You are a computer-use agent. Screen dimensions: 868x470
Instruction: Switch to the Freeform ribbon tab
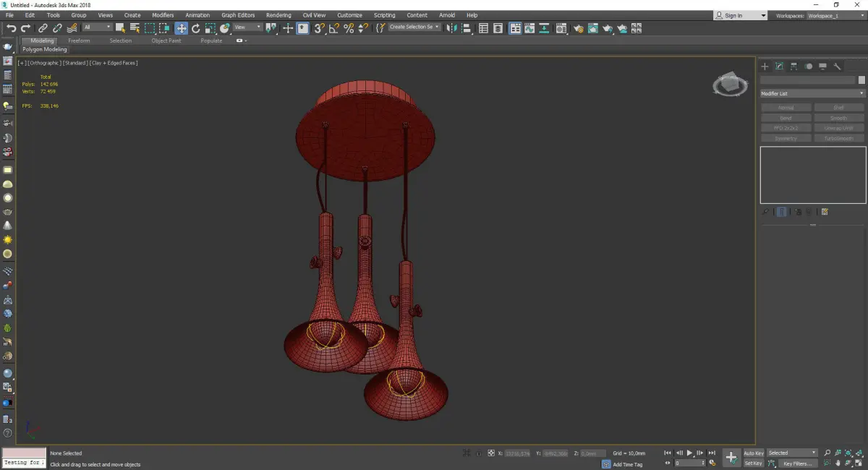click(79, 40)
